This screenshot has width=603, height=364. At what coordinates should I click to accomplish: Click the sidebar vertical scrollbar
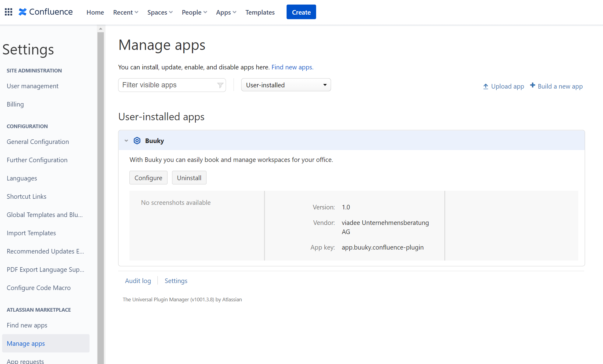[100, 198]
